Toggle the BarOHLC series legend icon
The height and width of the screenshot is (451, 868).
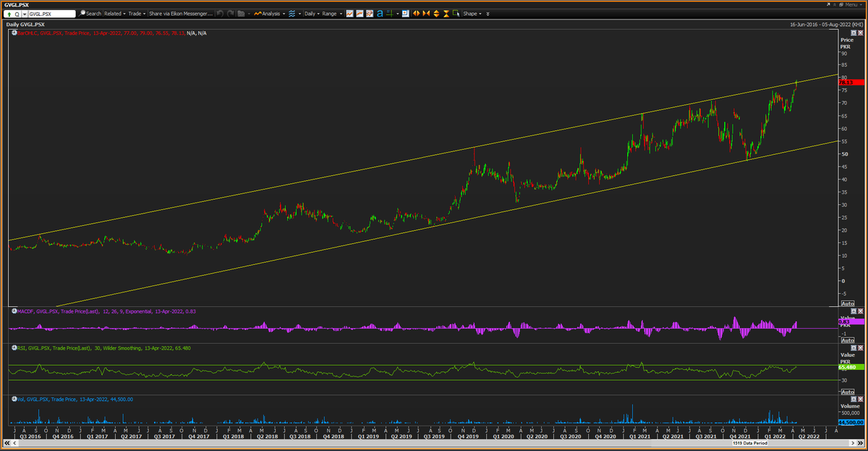pyautogui.click(x=14, y=33)
